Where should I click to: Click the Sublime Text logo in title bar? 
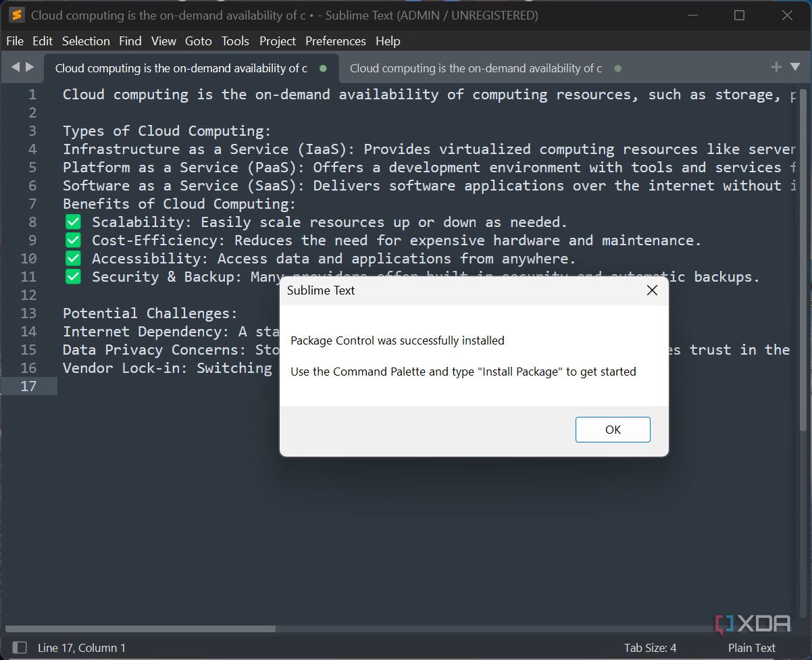17,15
